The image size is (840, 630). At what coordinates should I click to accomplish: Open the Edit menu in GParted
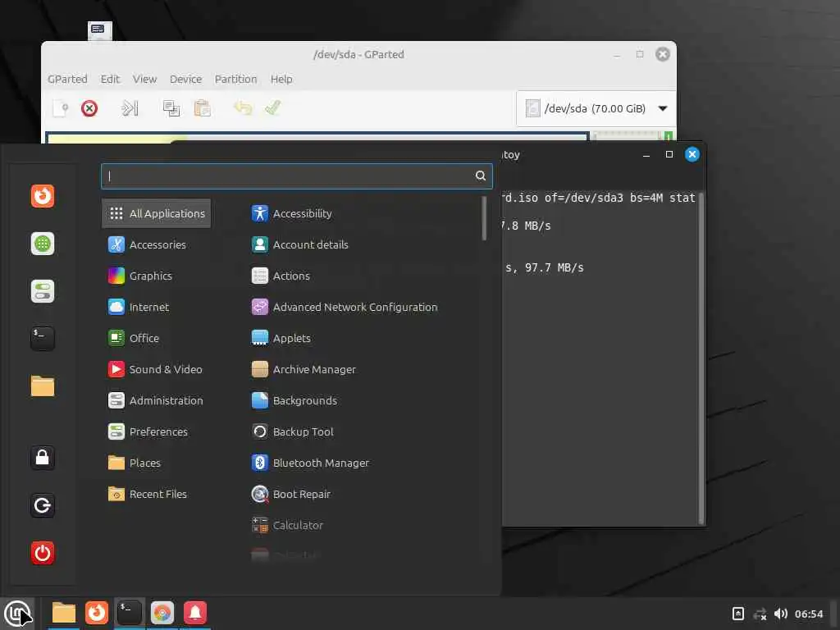coord(110,80)
